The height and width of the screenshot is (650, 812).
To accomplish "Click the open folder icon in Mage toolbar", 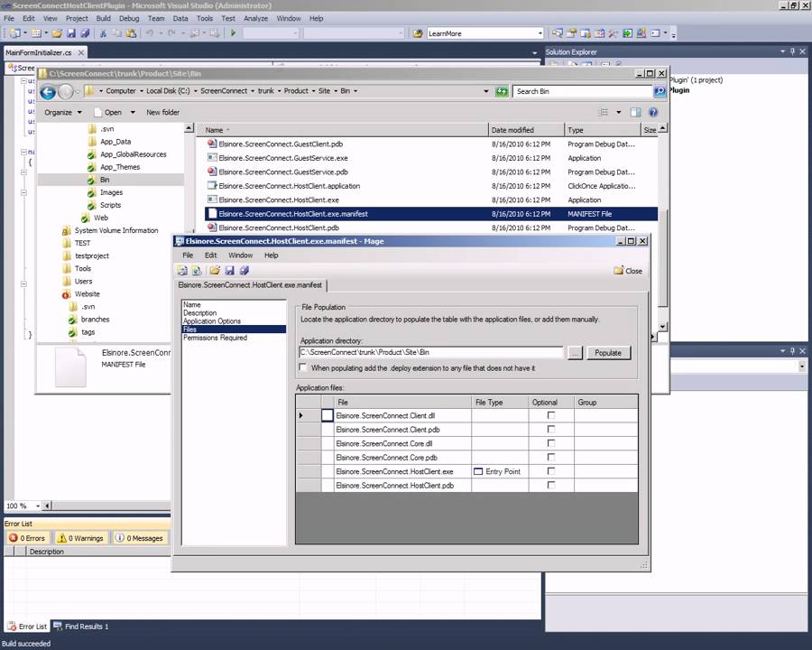I will pyautogui.click(x=215, y=271).
